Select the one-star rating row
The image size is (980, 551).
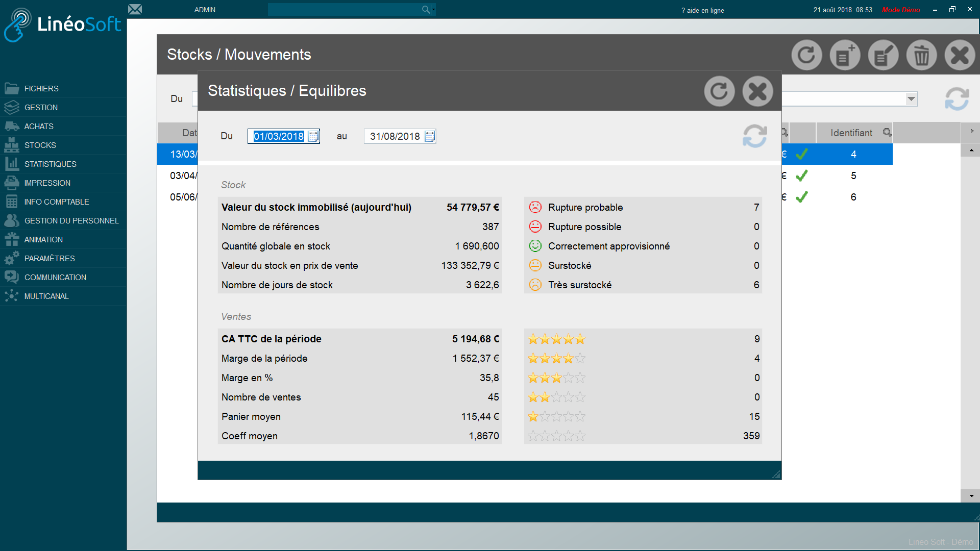pos(643,416)
